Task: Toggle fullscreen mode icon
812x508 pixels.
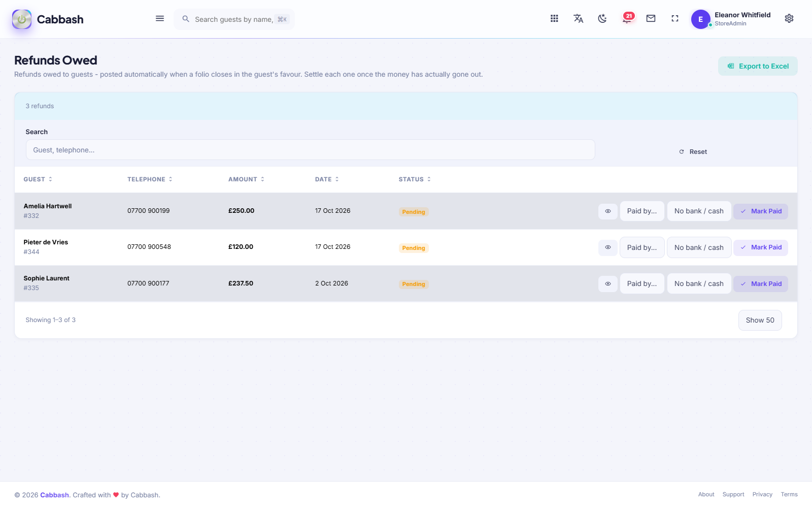Action: tap(675, 19)
